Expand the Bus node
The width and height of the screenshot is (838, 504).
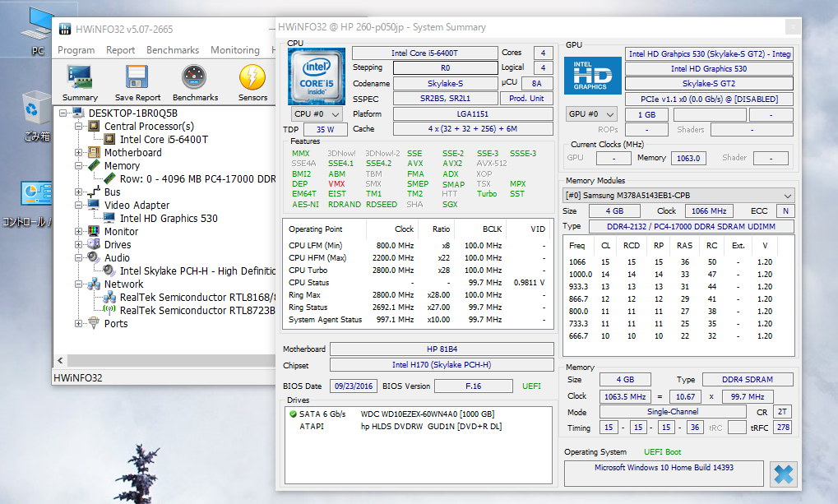(79, 192)
